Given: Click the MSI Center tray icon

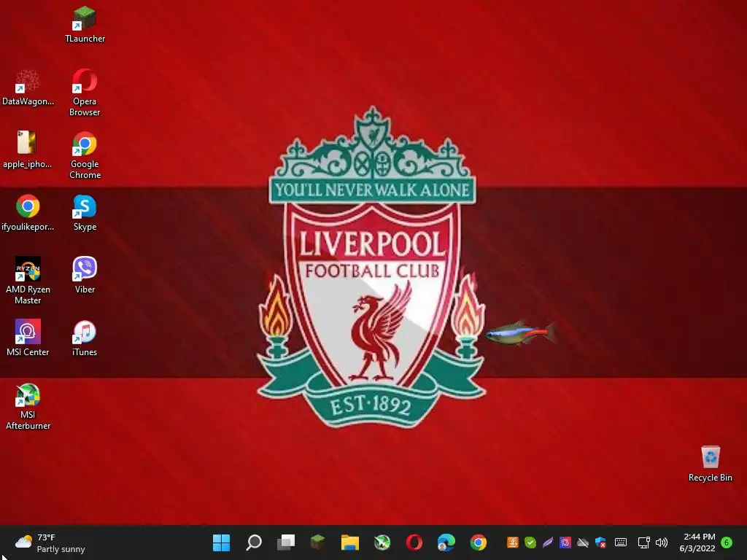Looking at the screenshot, I should pyautogui.click(x=565, y=542).
